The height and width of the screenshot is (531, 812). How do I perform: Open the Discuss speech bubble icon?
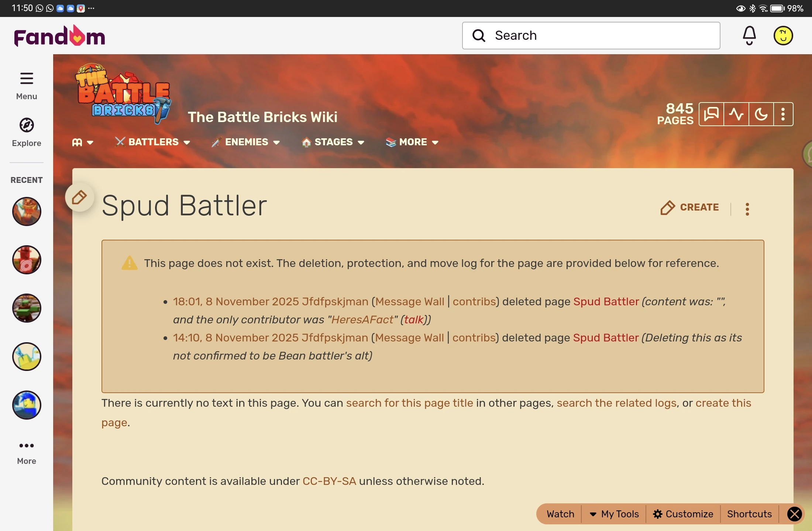(x=711, y=114)
